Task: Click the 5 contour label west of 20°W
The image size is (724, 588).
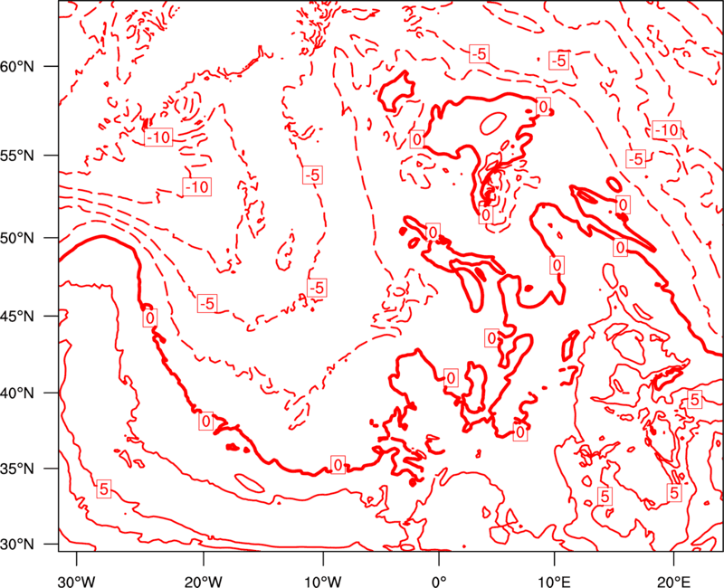Action: pyautogui.click(x=104, y=488)
